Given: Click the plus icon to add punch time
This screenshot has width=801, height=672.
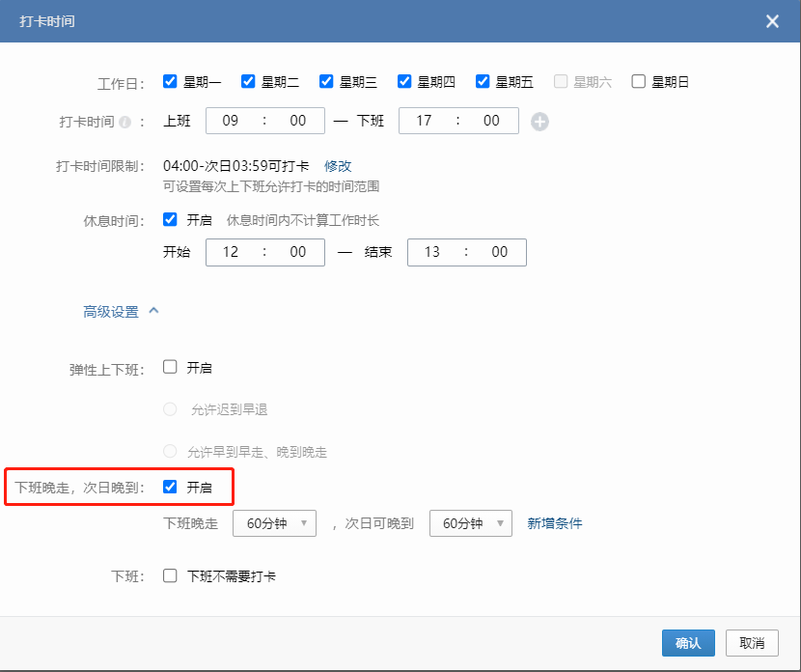Looking at the screenshot, I should 539,122.
